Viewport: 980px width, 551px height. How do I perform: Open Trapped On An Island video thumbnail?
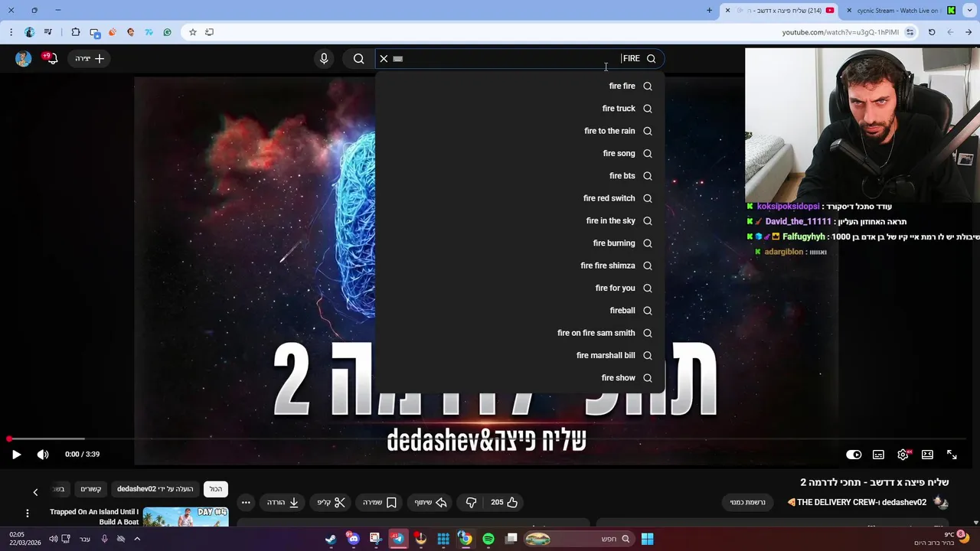click(185, 517)
